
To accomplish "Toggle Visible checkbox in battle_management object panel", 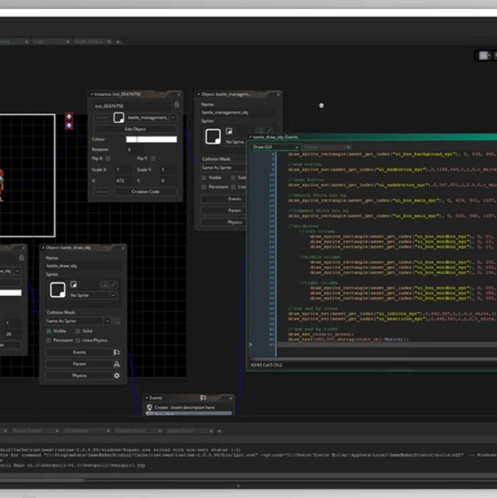I will [x=204, y=178].
